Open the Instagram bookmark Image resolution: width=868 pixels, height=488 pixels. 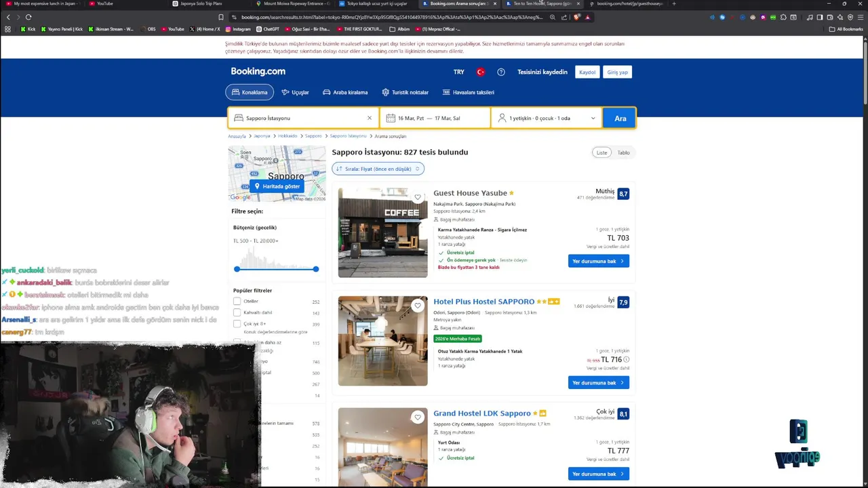click(238, 29)
